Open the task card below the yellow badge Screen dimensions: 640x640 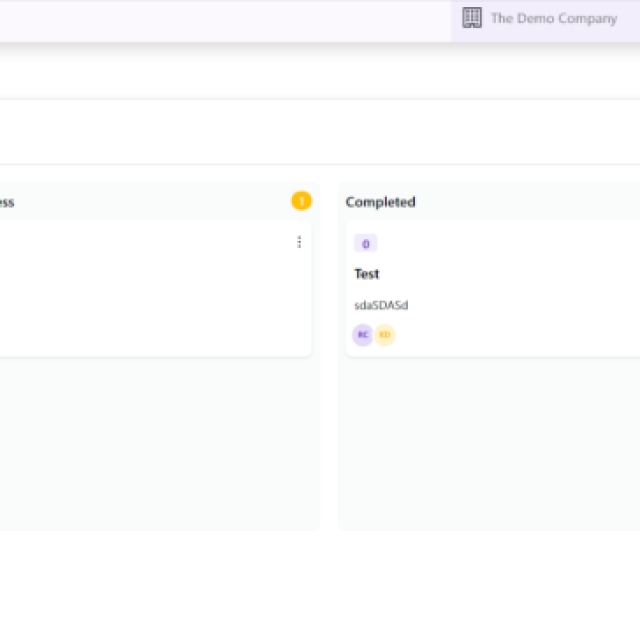(155, 289)
